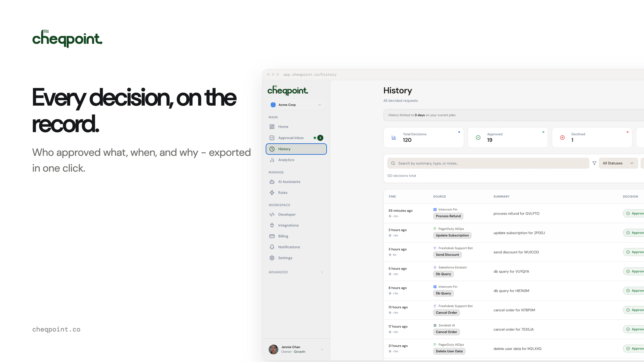The width and height of the screenshot is (644, 362).
Task: Click the Process Refund tag
Action: click(x=448, y=216)
